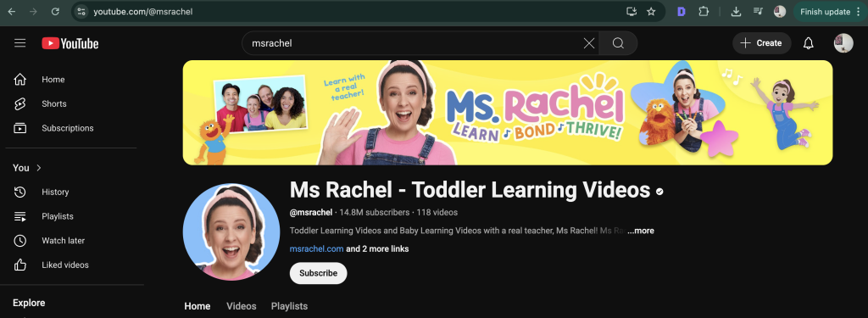
Task: Open the browser Downloads icon
Action: (x=737, y=12)
